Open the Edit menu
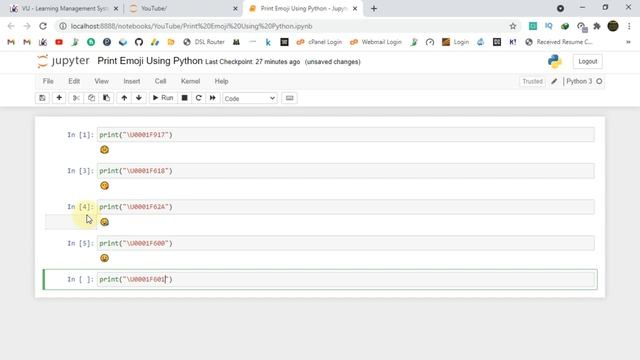The width and height of the screenshot is (640, 360). click(74, 81)
